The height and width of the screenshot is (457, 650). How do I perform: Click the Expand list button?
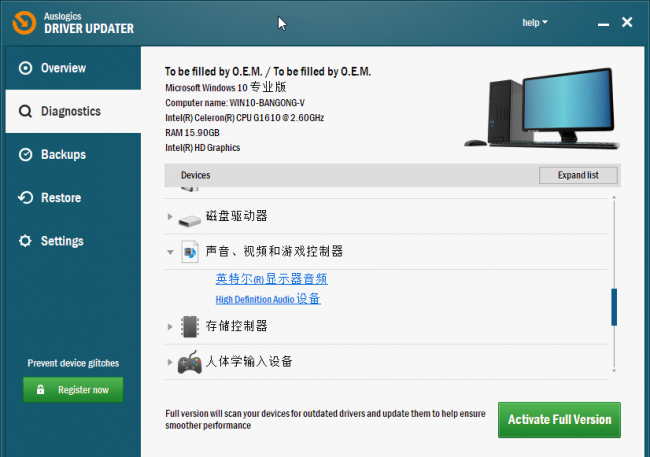point(578,175)
